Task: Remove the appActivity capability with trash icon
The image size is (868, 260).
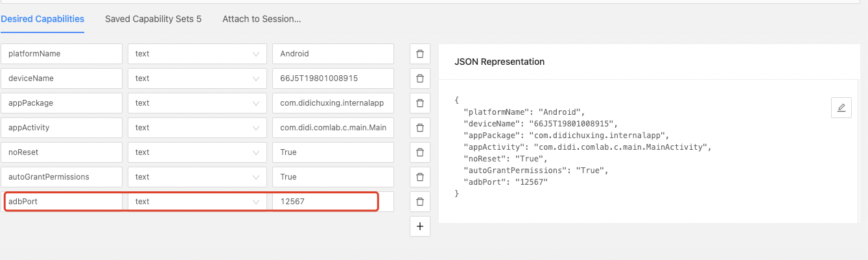Action: (x=419, y=128)
